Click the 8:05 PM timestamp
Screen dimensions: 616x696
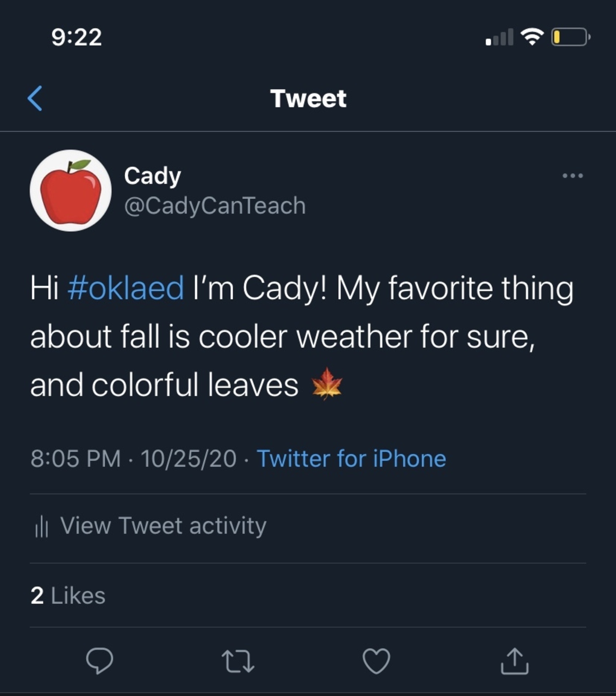click(75, 458)
